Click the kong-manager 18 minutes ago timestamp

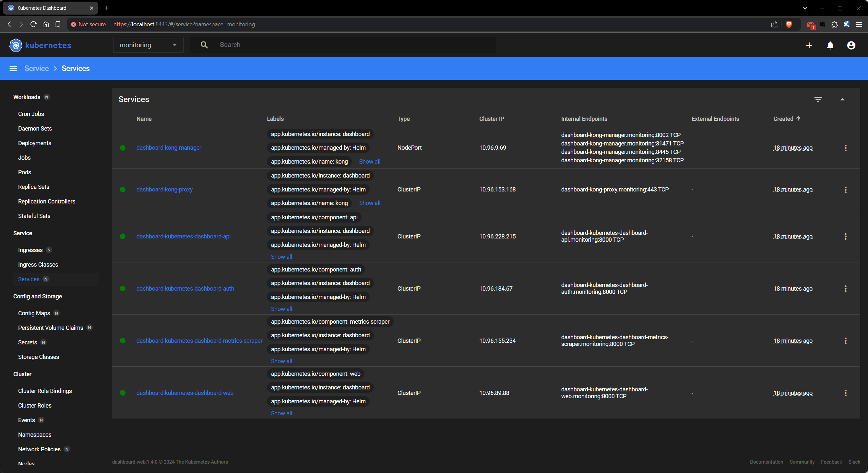793,148
